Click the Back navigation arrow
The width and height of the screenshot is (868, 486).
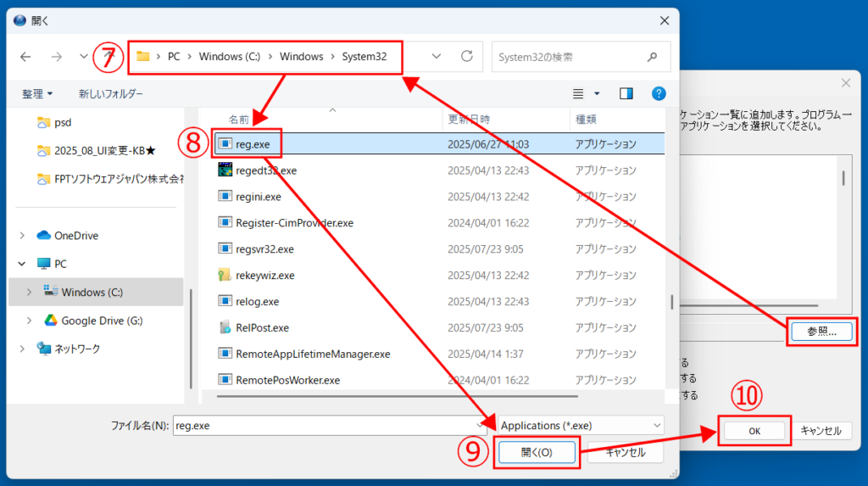(x=25, y=57)
